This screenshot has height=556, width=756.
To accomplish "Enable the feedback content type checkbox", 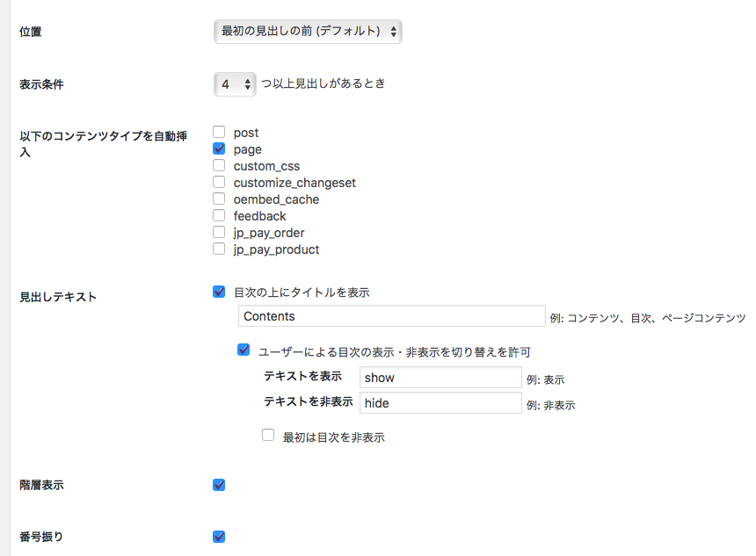I will (x=220, y=216).
